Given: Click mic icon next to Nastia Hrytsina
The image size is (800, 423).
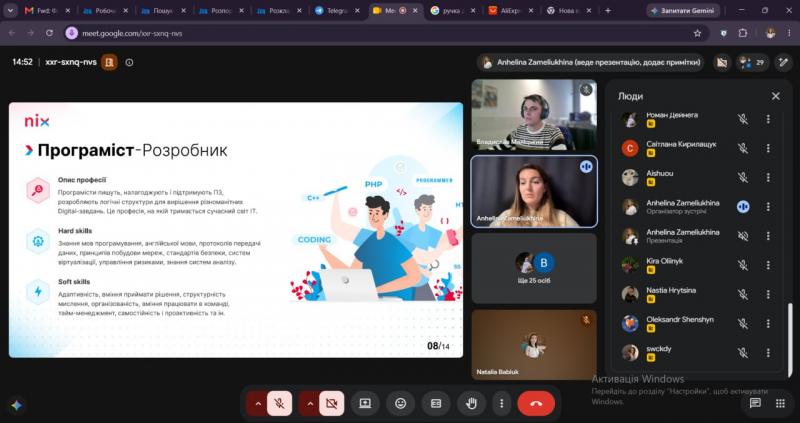Looking at the screenshot, I should (743, 294).
